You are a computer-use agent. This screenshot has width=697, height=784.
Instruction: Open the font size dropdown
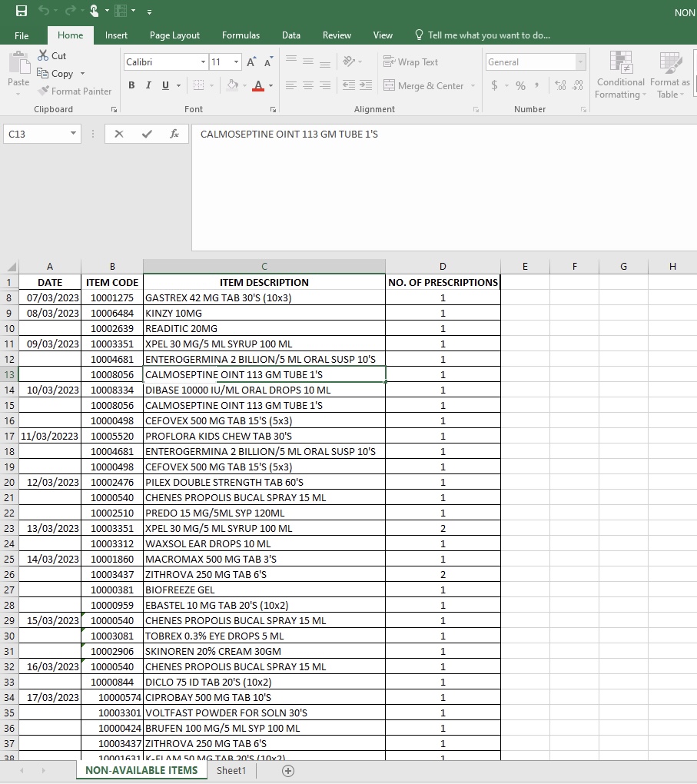point(236,62)
